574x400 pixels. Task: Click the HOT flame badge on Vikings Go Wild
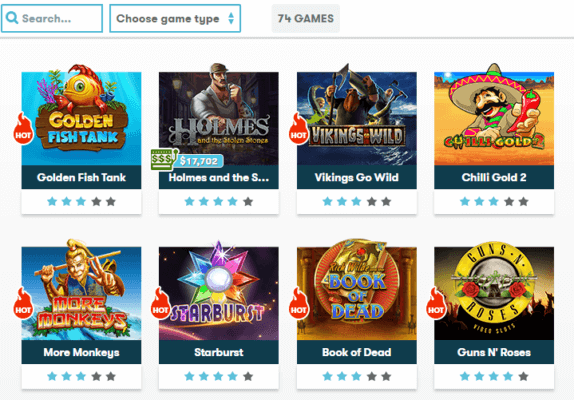(x=298, y=128)
